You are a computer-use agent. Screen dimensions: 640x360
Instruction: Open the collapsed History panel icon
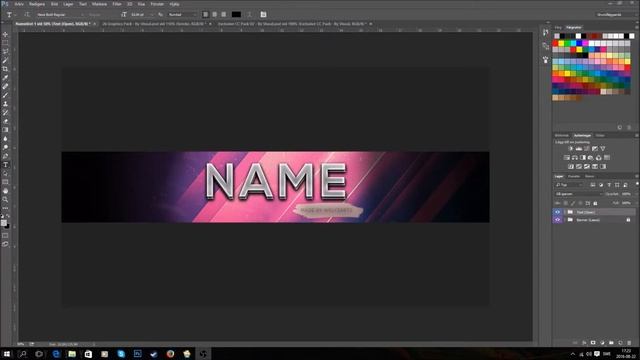tap(546, 32)
